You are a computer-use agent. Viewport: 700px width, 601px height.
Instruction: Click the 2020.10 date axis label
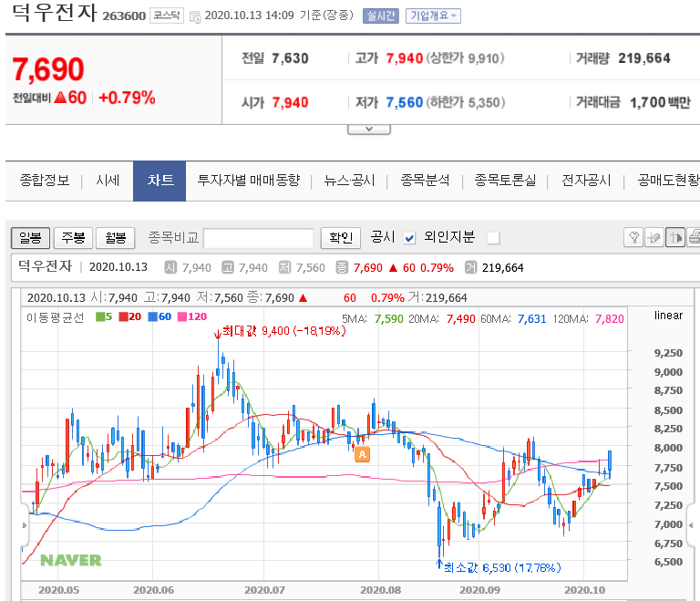pos(584,590)
